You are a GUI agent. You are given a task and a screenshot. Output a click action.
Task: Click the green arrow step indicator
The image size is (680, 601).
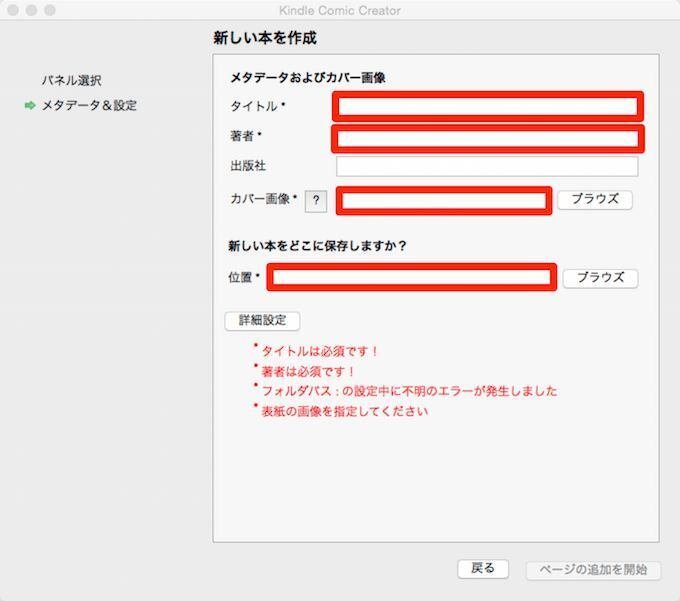click(x=30, y=105)
